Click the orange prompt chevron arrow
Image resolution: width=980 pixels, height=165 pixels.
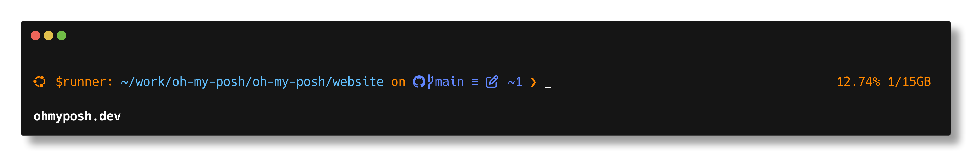tap(533, 82)
